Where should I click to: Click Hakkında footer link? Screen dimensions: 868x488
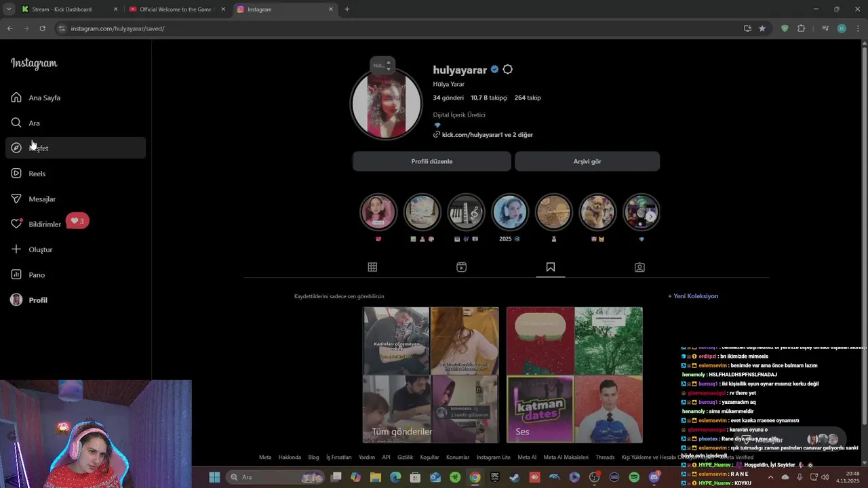point(290,457)
